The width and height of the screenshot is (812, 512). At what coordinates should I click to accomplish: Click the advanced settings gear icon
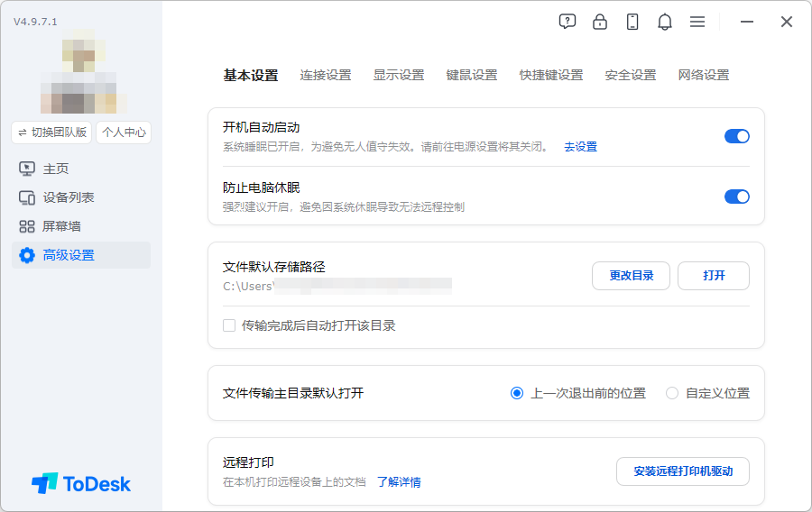pyautogui.click(x=27, y=255)
